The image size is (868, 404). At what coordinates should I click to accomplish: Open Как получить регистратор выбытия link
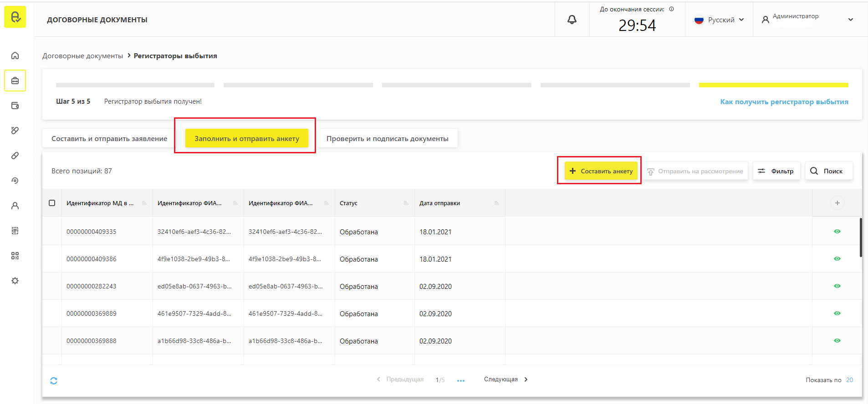click(x=784, y=101)
